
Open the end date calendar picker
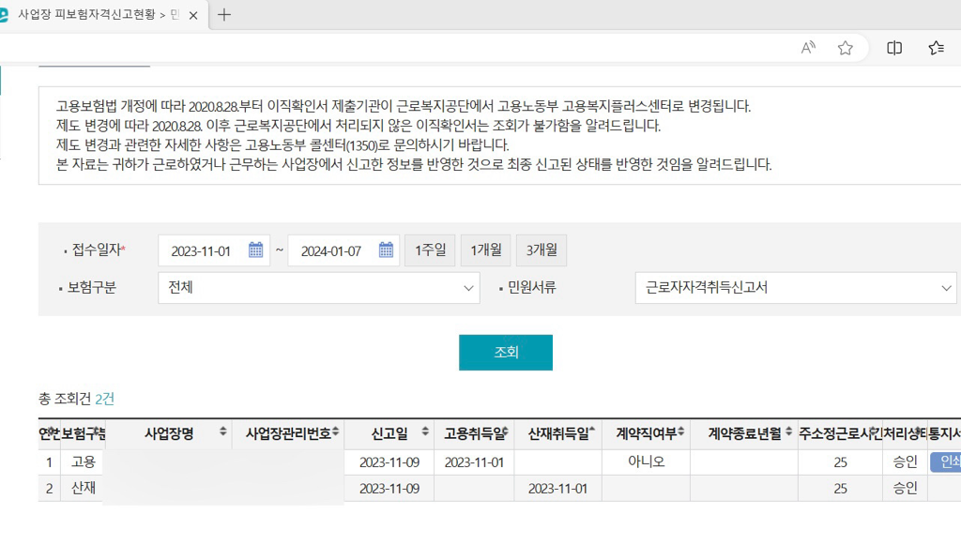386,250
